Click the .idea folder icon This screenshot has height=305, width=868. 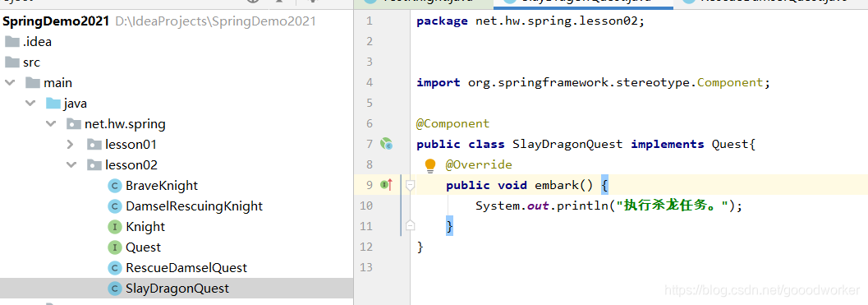click(x=11, y=42)
